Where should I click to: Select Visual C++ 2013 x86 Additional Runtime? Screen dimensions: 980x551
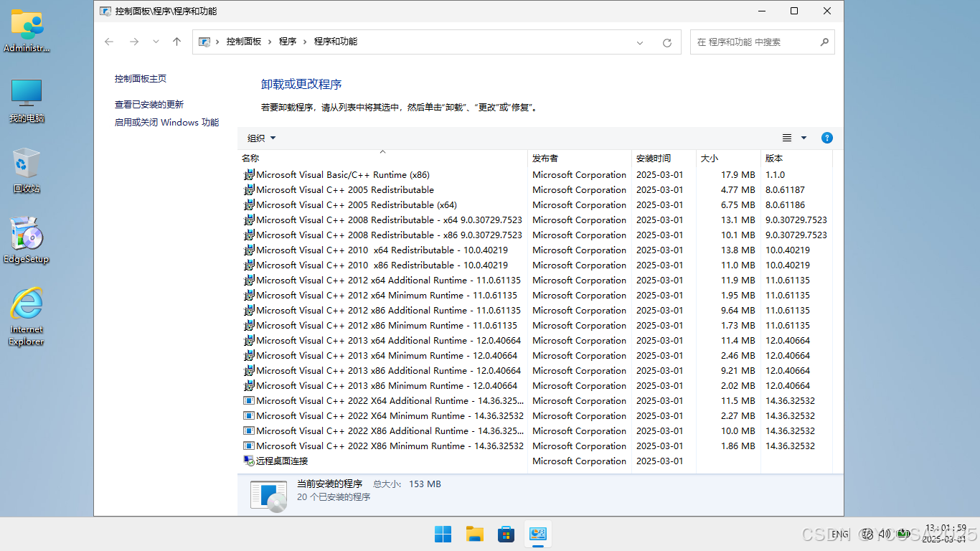click(x=534, y=370)
